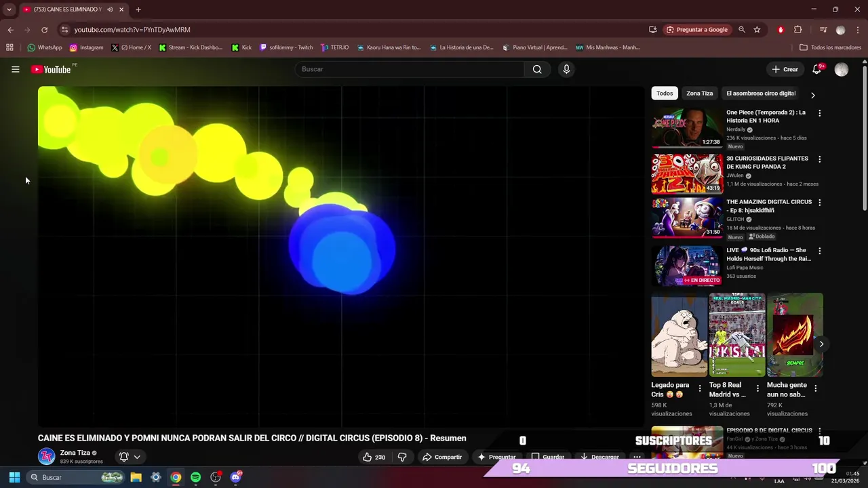Open Discord from the taskbar
This screenshot has height=488, width=868.
click(x=235, y=477)
